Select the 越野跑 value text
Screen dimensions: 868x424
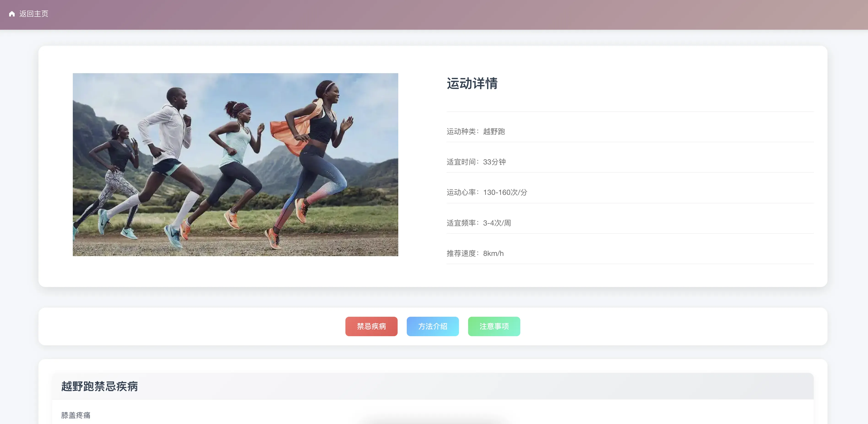(494, 131)
